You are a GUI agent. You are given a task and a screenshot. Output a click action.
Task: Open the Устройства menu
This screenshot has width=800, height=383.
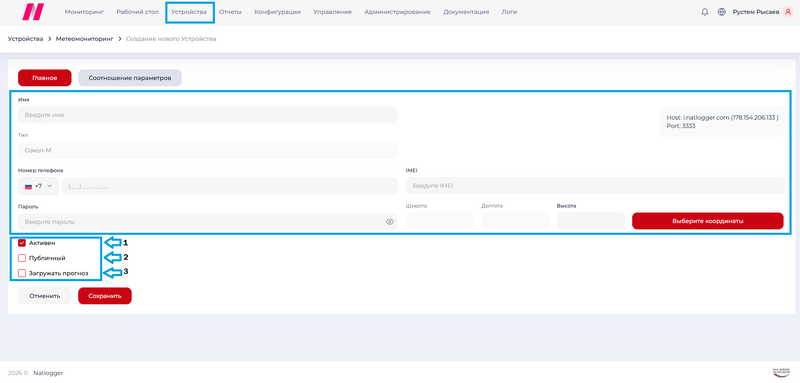click(x=189, y=12)
